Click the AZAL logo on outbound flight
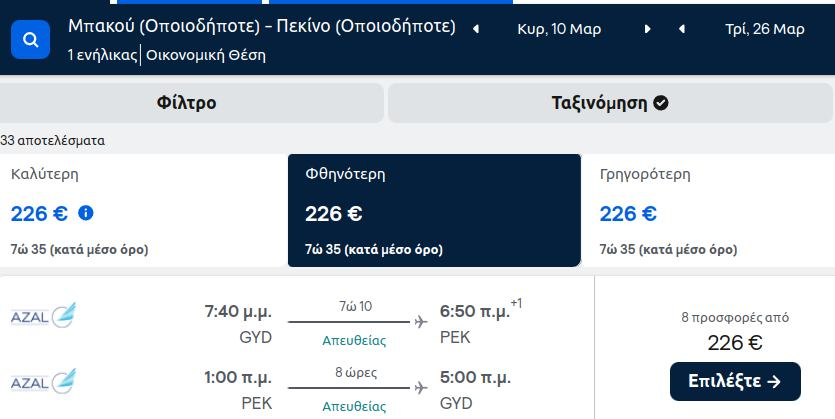 (x=44, y=315)
